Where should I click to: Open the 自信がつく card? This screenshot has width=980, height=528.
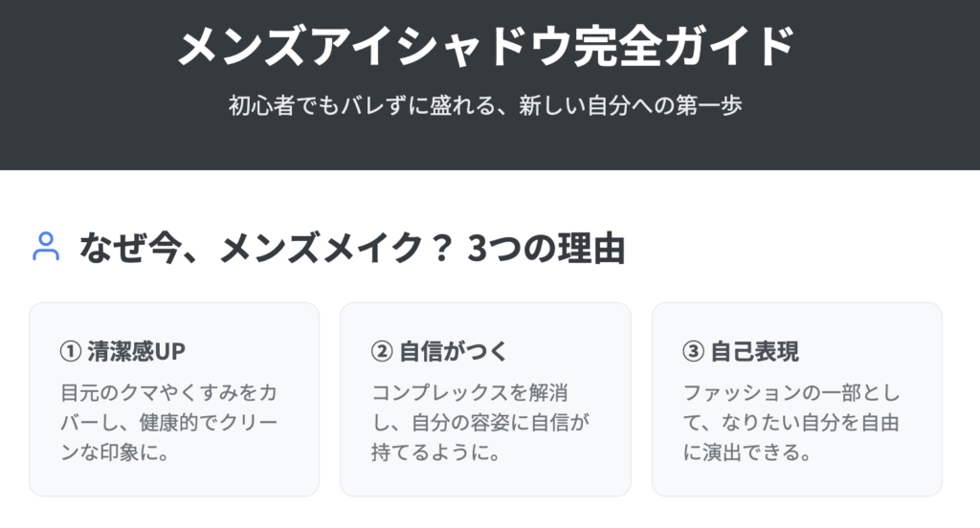(x=485, y=399)
